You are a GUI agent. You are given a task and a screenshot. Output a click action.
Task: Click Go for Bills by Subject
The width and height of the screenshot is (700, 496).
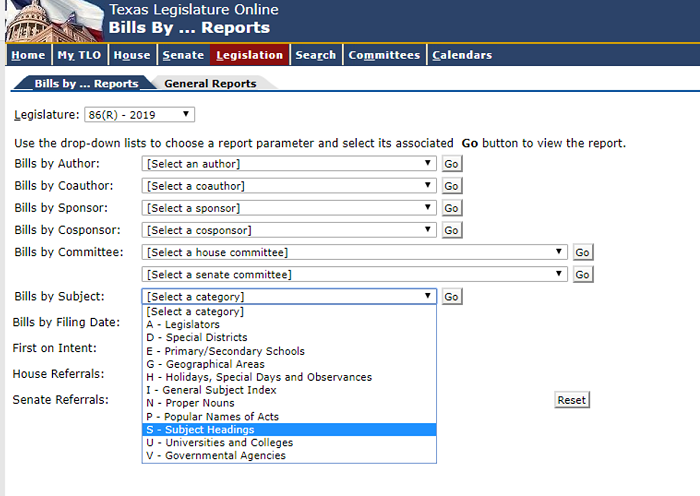pyautogui.click(x=452, y=296)
